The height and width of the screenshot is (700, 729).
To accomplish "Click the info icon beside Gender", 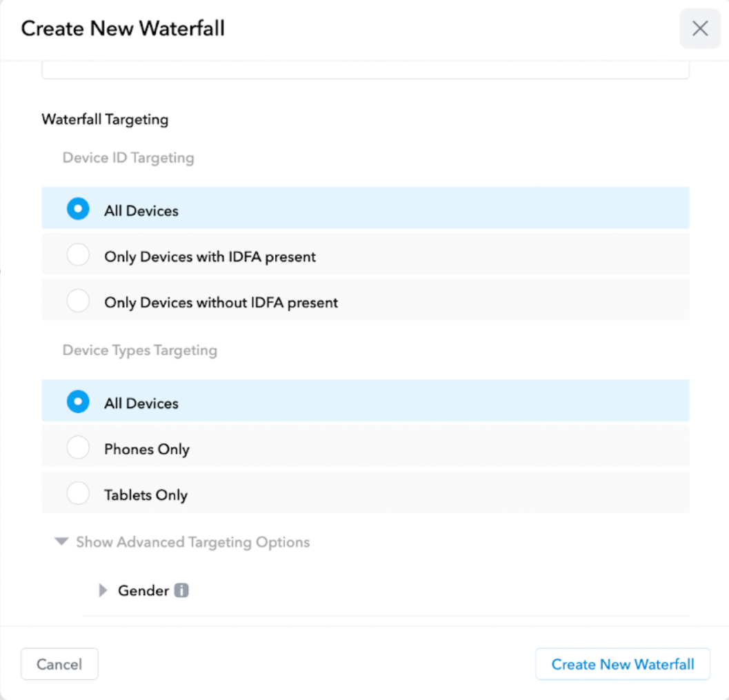I will point(181,590).
